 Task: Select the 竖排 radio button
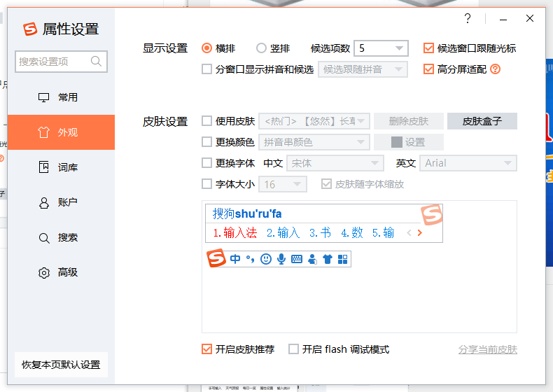[261, 48]
